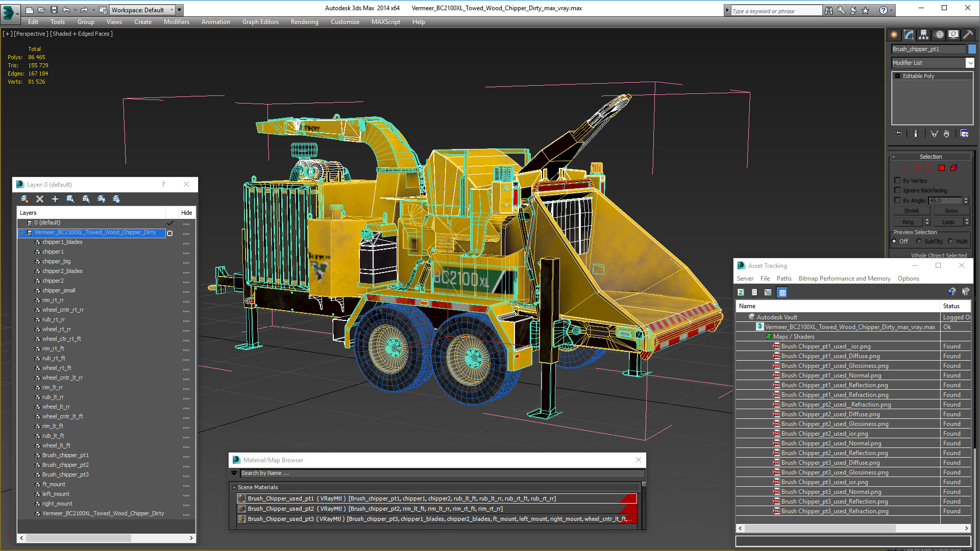Select the Multi preview selection radio button

(x=950, y=241)
